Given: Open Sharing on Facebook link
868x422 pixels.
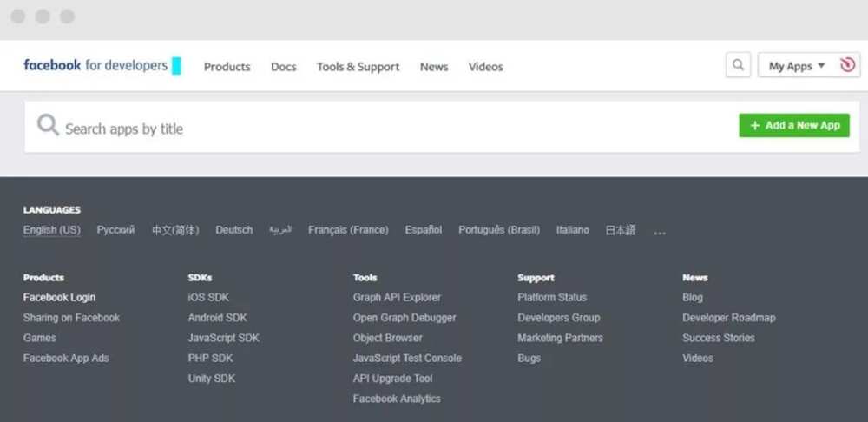Looking at the screenshot, I should (71, 318).
